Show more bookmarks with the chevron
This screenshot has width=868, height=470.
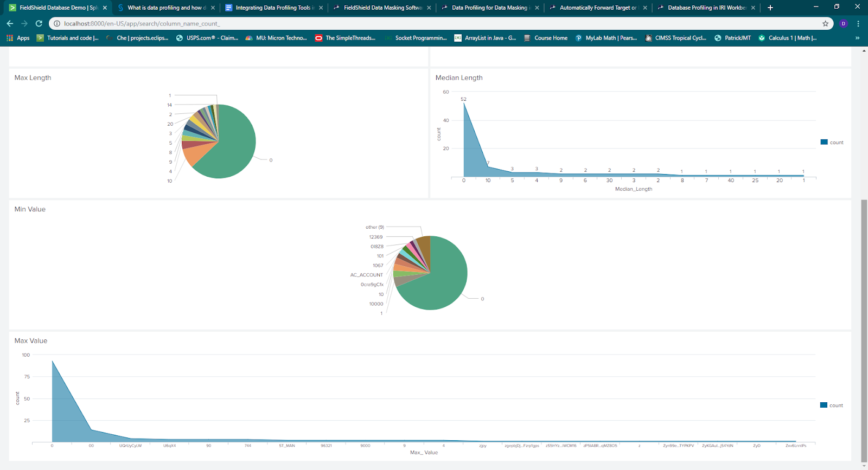point(857,38)
